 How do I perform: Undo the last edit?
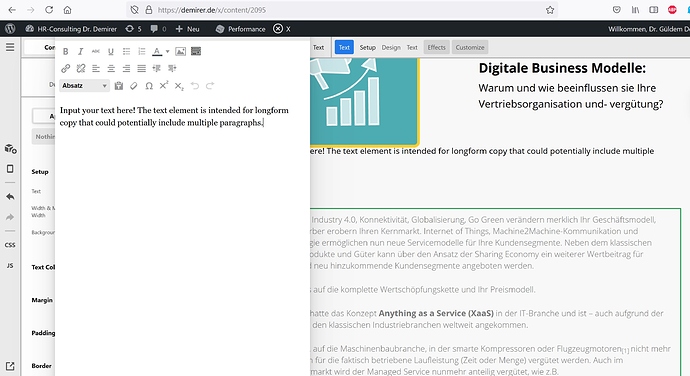pos(195,86)
